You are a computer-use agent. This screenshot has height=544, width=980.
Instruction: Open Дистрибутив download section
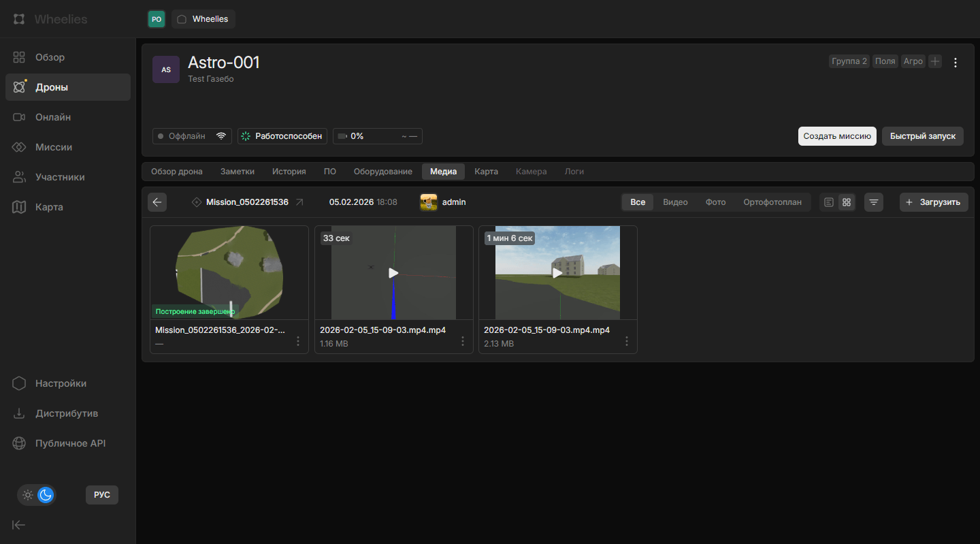point(67,413)
